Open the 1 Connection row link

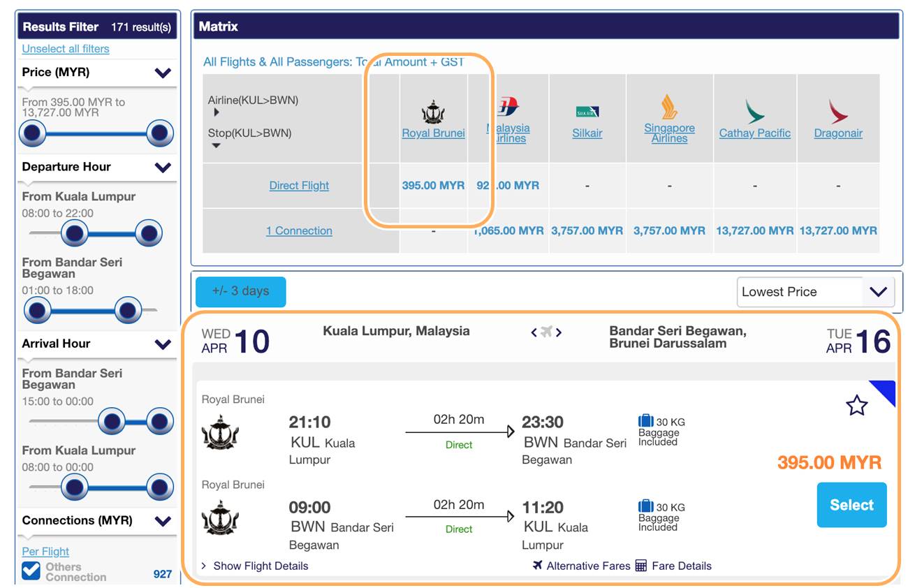[299, 230]
